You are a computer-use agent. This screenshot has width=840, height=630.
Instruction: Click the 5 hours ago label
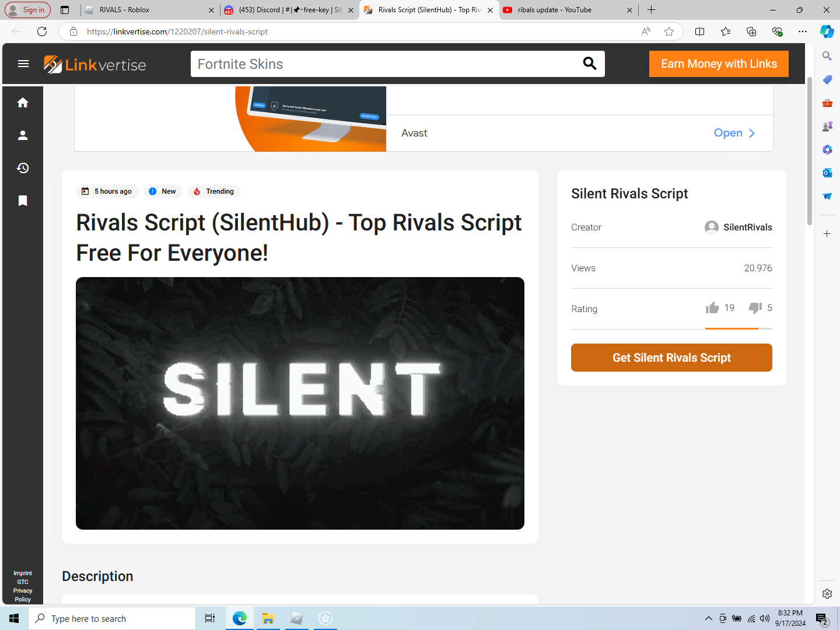[x=107, y=191]
